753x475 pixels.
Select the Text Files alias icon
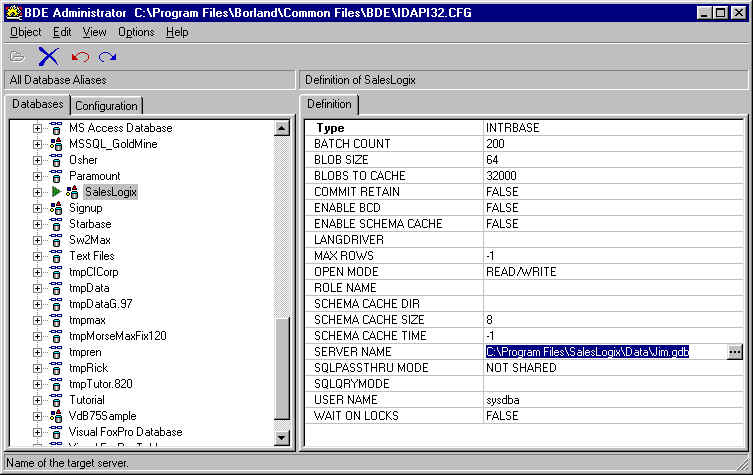pos(56,256)
